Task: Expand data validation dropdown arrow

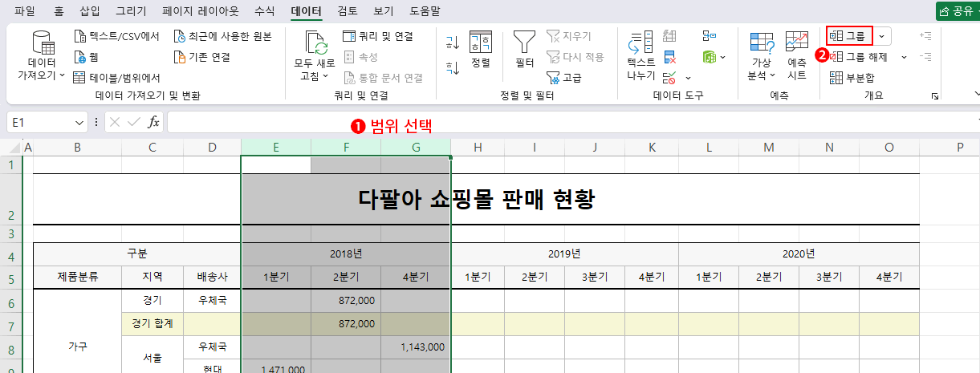Action: (x=686, y=78)
